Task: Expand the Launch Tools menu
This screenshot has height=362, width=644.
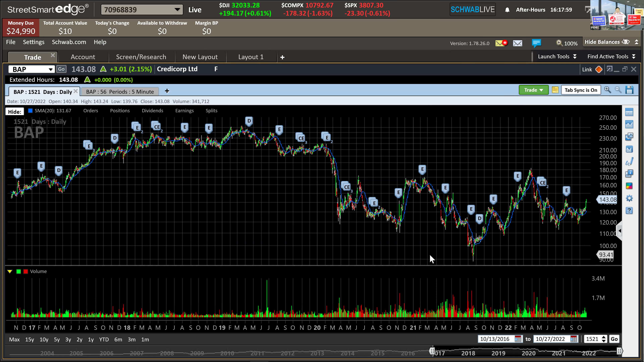Action: click(557, 56)
